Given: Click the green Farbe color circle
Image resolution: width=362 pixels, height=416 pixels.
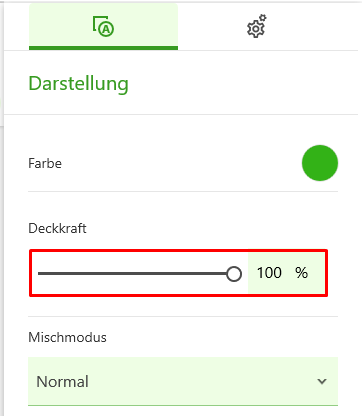Looking at the screenshot, I should coord(320,163).
